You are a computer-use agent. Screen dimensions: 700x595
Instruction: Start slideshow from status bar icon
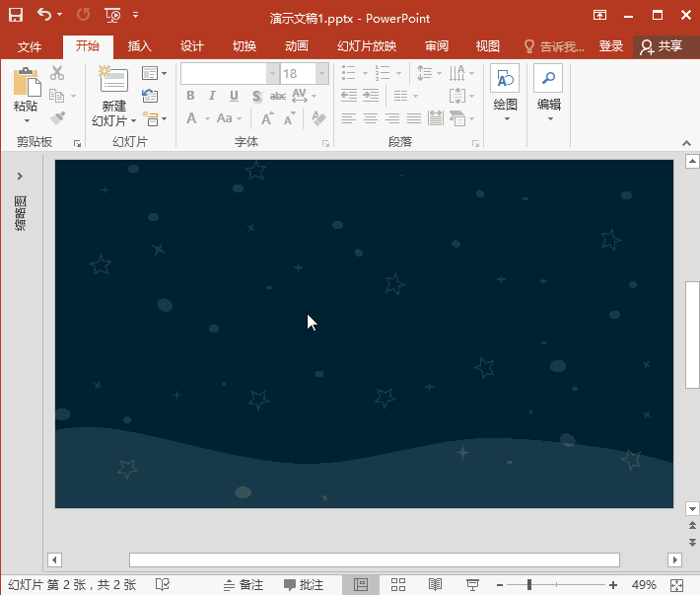tap(472, 585)
